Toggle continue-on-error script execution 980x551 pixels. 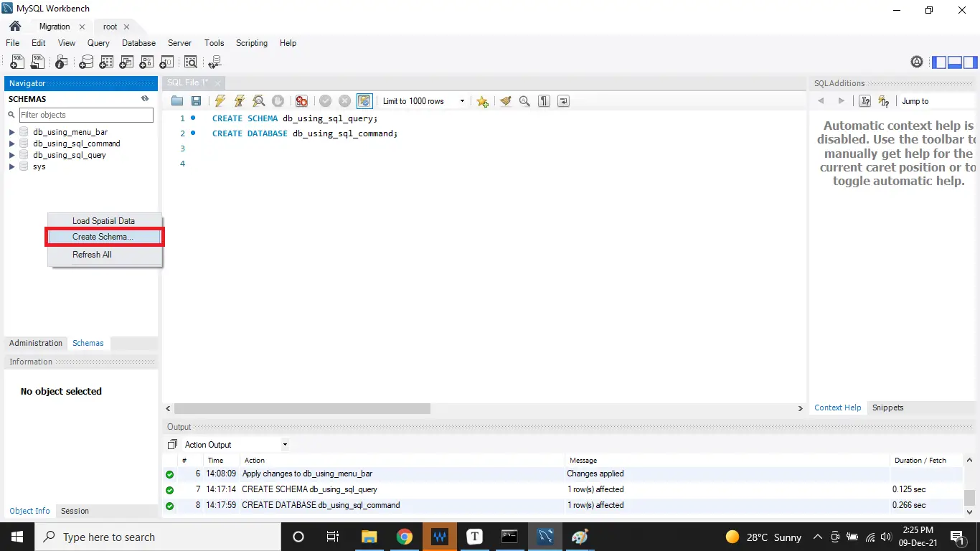tap(302, 101)
